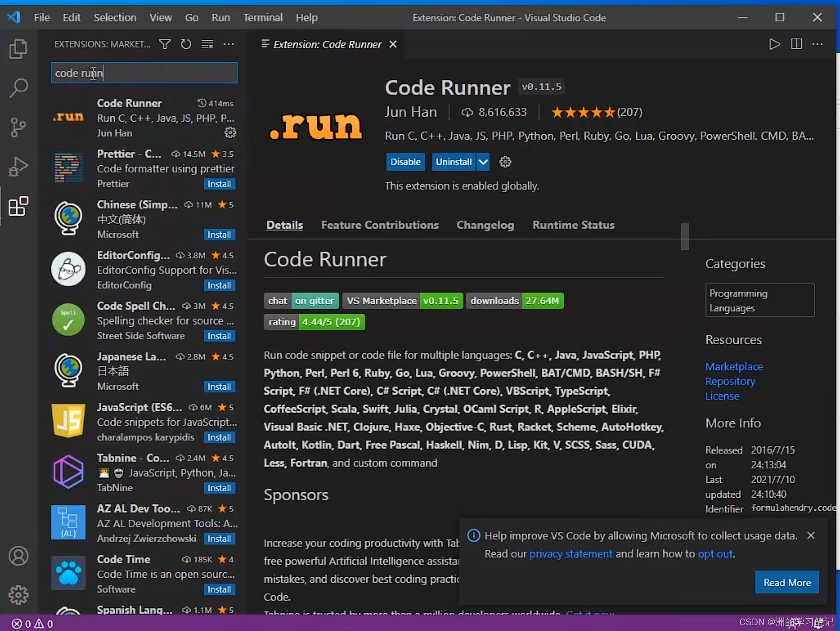The height and width of the screenshot is (631, 840).
Task: Click the VS Marketplace v0.11.5 badge
Action: point(402,301)
